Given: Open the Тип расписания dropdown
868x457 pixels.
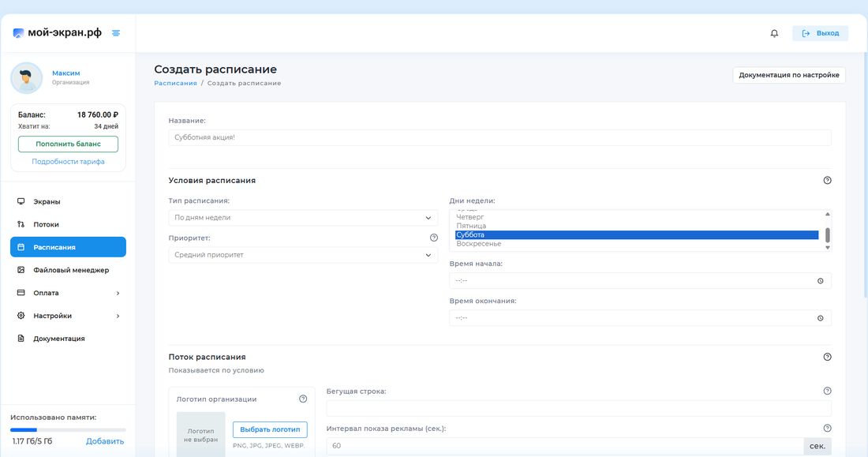Looking at the screenshot, I should [303, 218].
